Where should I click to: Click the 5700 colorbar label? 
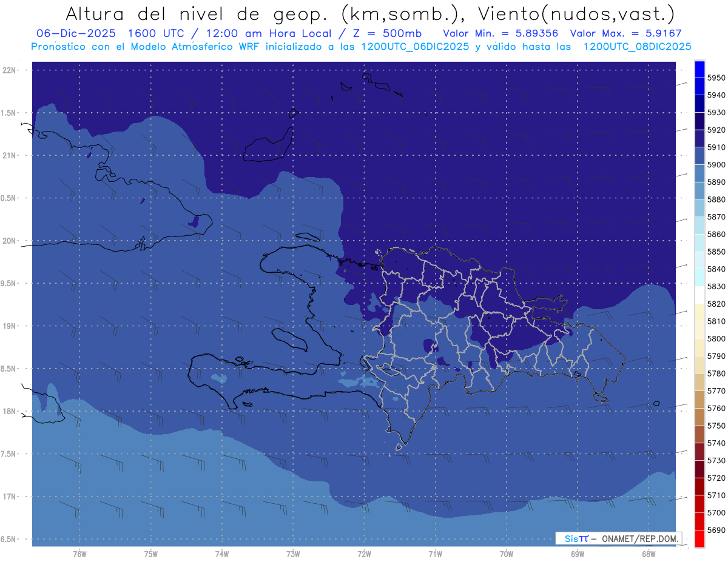coord(716,512)
